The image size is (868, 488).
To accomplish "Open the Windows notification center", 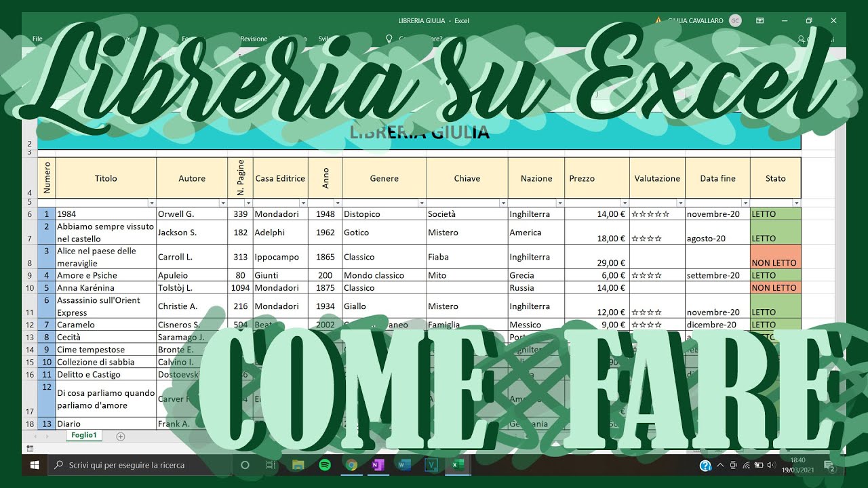I will click(830, 466).
